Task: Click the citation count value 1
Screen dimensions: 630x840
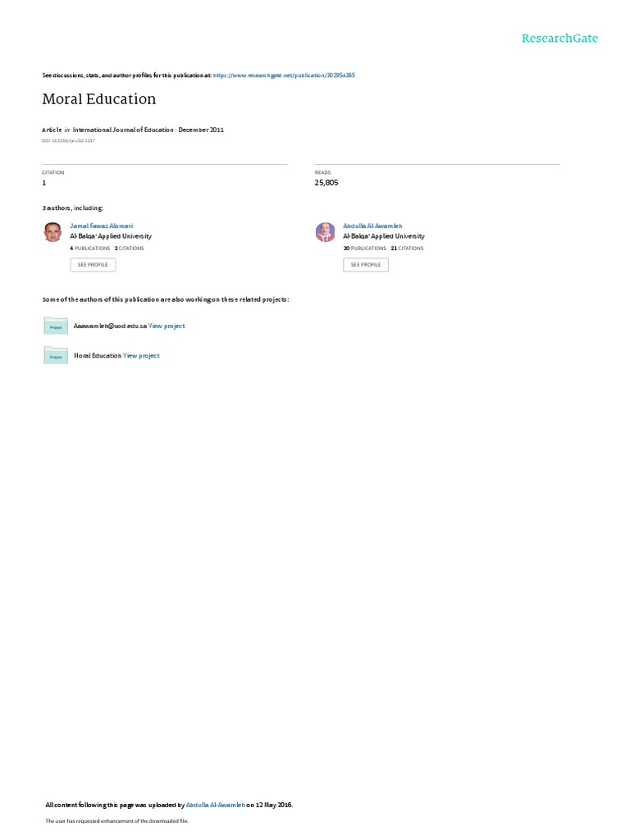Action: pos(44,183)
